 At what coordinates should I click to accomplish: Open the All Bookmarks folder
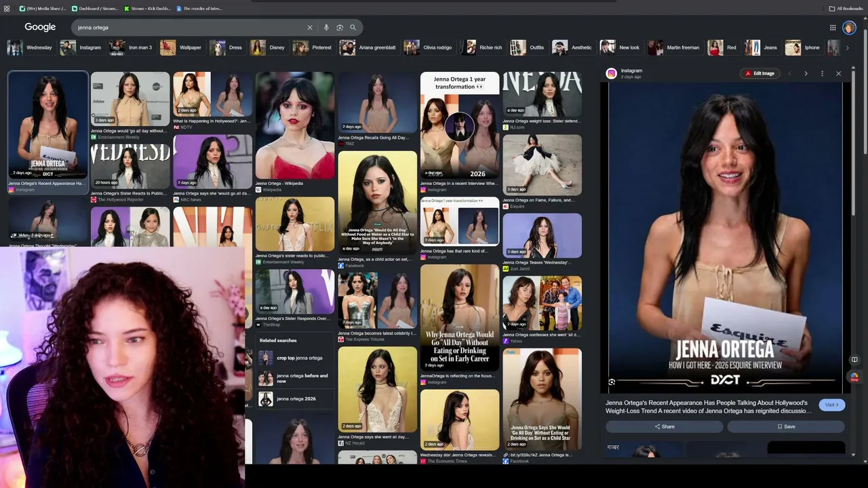(x=845, y=8)
